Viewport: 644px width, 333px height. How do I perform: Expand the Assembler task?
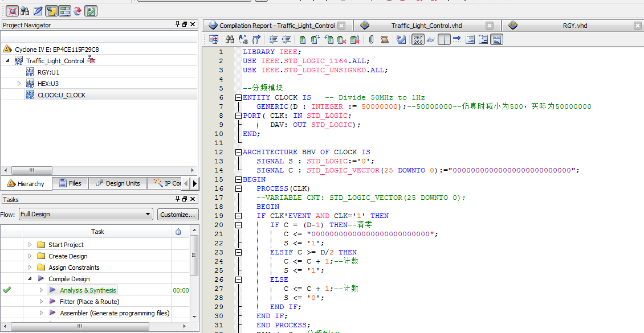click(x=41, y=313)
